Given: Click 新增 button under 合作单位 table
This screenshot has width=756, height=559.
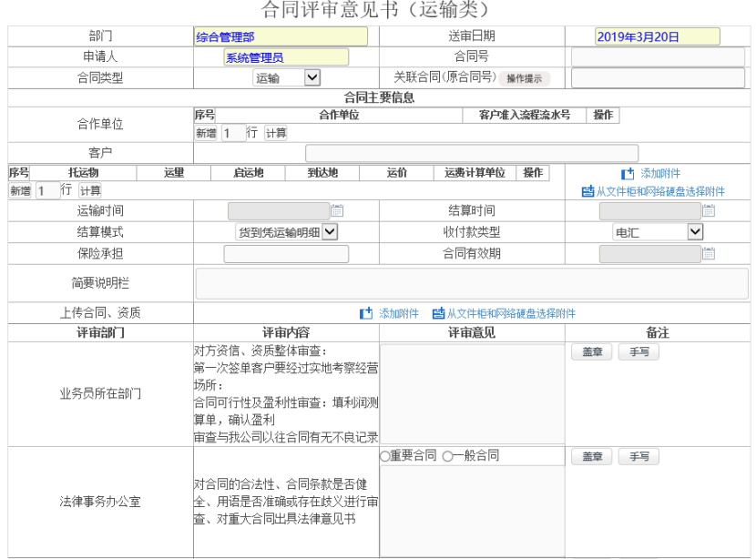Looking at the screenshot, I should (x=206, y=133).
